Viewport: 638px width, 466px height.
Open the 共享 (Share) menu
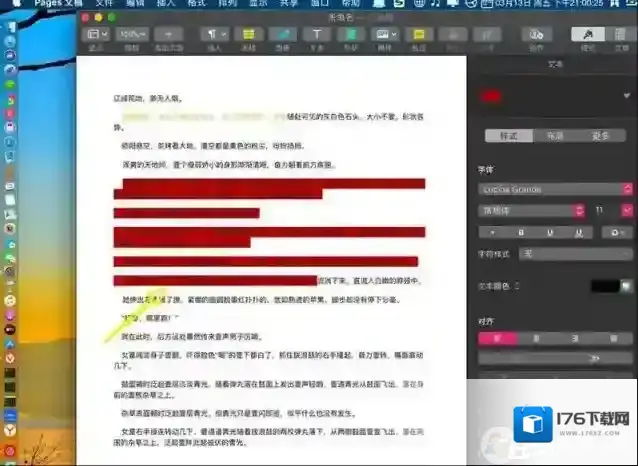tap(289, 4)
